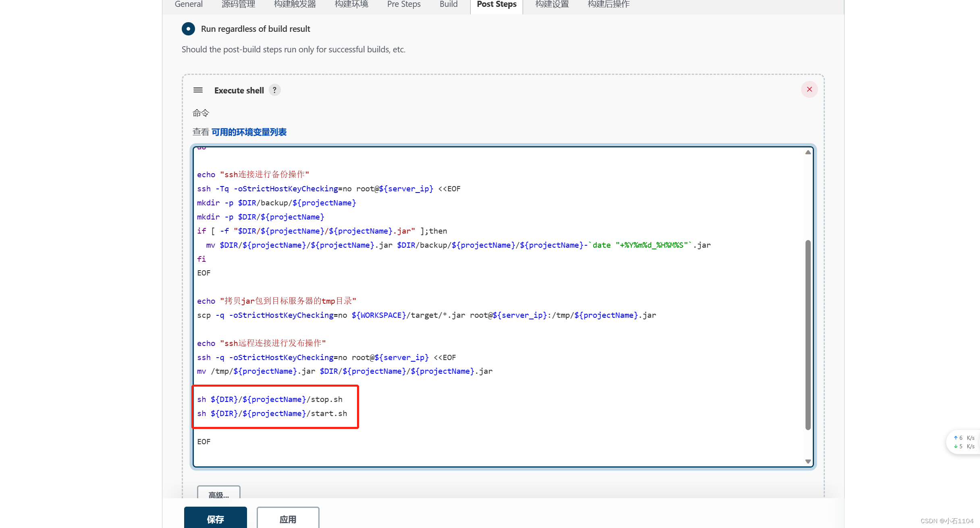Go to the Pre Steps tab
Screen dimensions: 980x528
click(x=404, y=4)
